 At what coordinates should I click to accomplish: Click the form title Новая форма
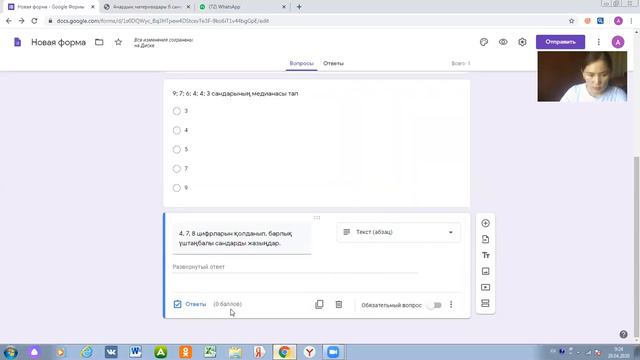tap(58, 42)
